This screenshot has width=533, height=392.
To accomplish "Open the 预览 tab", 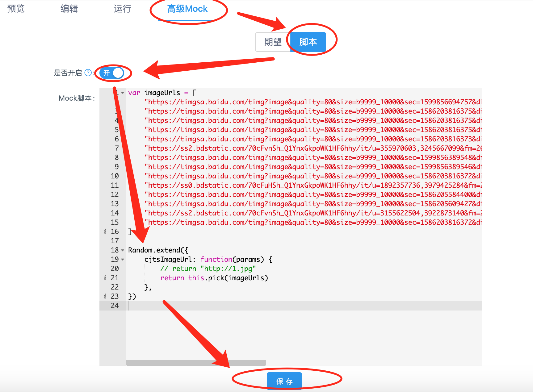I will [16, 9].
